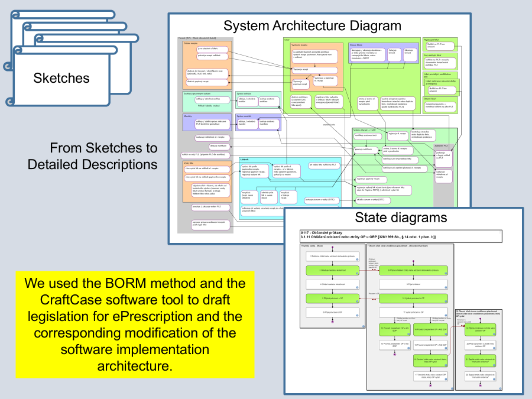Viewport: 532px width, 399px height.
Task: Select green node 5 in state diagram
Action: click(x=334, y=299)
